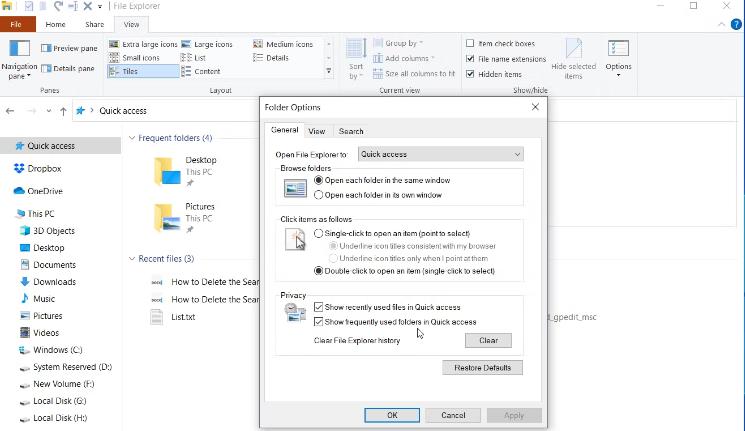Cancel the Folder Options dialog
This screenshot has width=745, height=431.
(453, 415)
